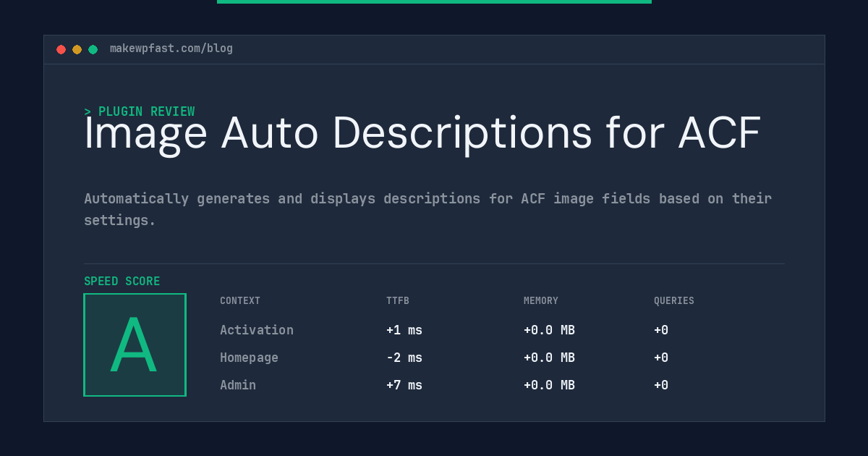868x456 pixels.
Task: Select the '> PLUGIN REVIEW' label
Action: pos(140,111)
